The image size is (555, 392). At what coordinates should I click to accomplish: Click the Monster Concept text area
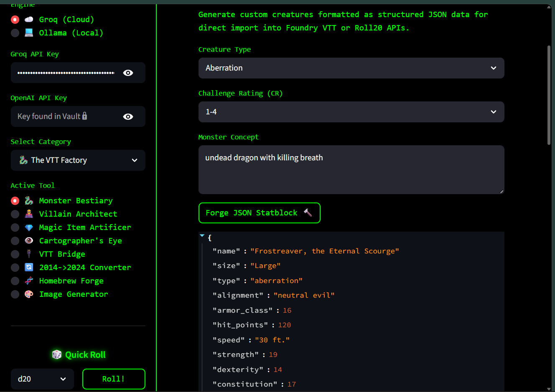tap(351, 169)
